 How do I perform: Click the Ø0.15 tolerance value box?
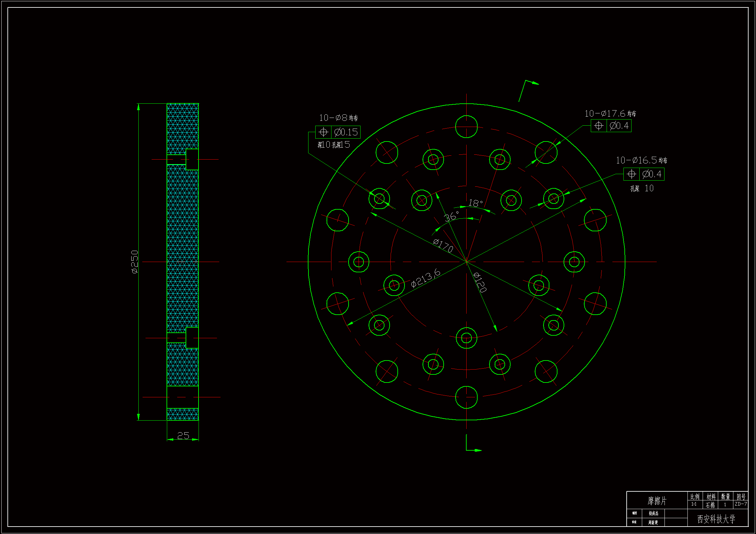(345, 132)
